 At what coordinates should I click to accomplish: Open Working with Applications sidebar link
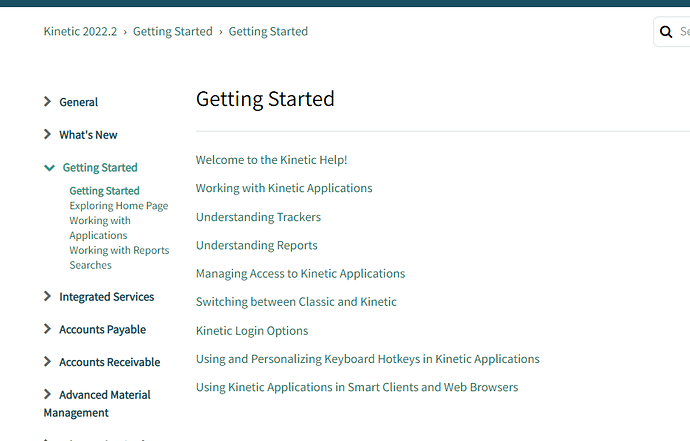[100, 228]
